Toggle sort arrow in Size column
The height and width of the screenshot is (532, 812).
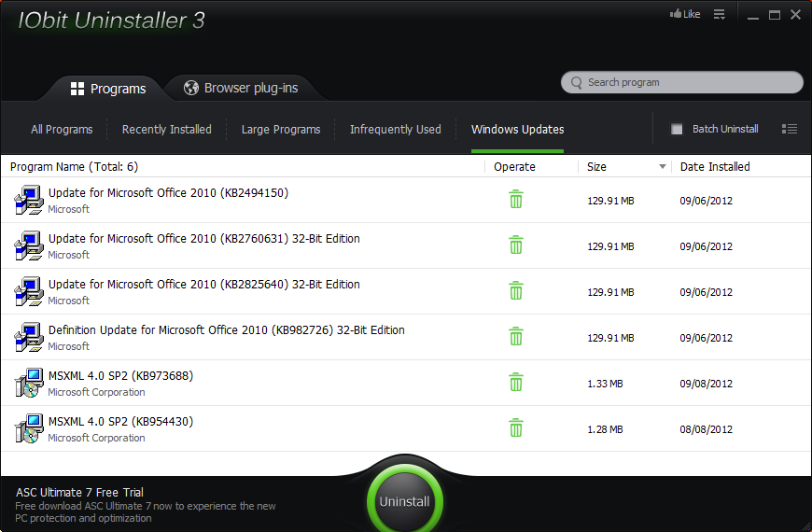[663, 167]
